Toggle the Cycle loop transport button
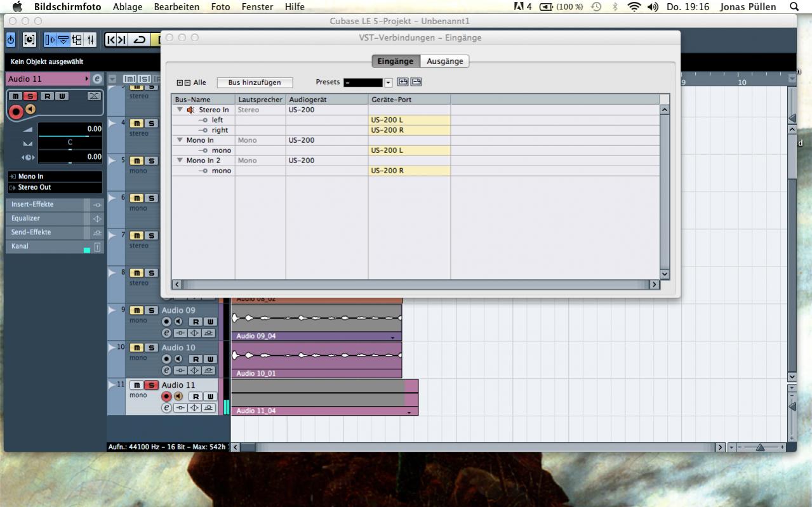Viewport: 812px width, 507px height. tap(138, 40)
